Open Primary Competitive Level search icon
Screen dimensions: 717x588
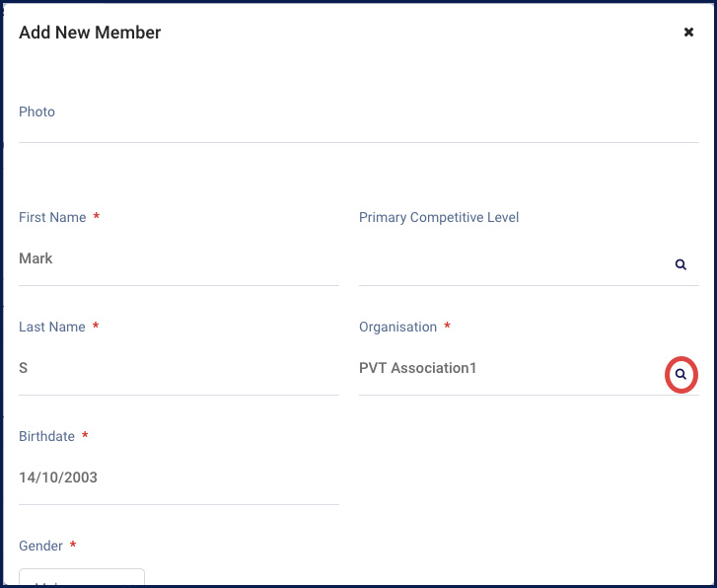681,265
